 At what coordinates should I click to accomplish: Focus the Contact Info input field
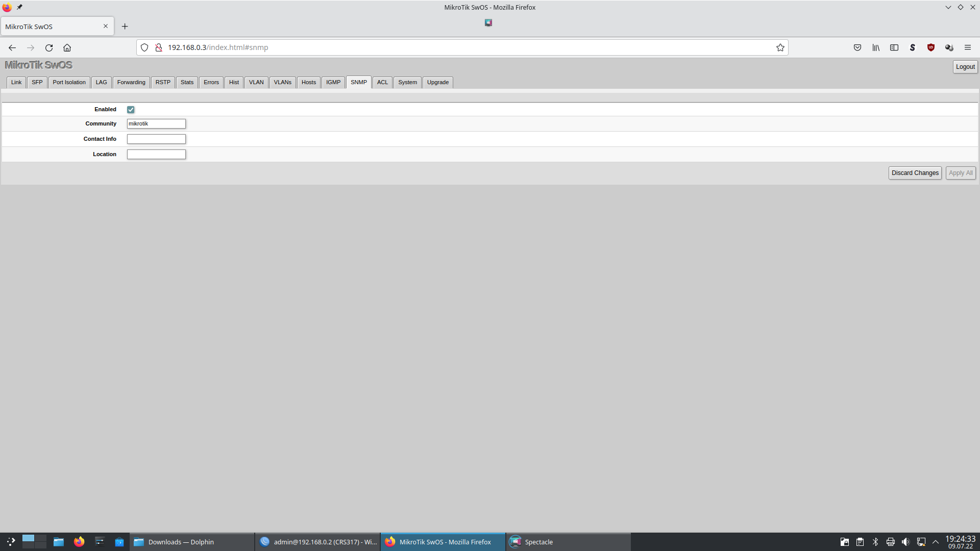(x=156, y=139)
